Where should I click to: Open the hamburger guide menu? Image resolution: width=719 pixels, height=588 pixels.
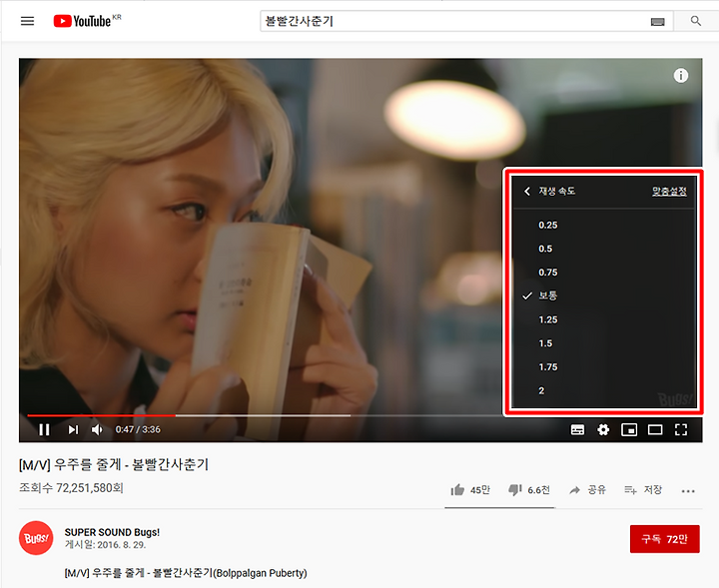[28, 21]
